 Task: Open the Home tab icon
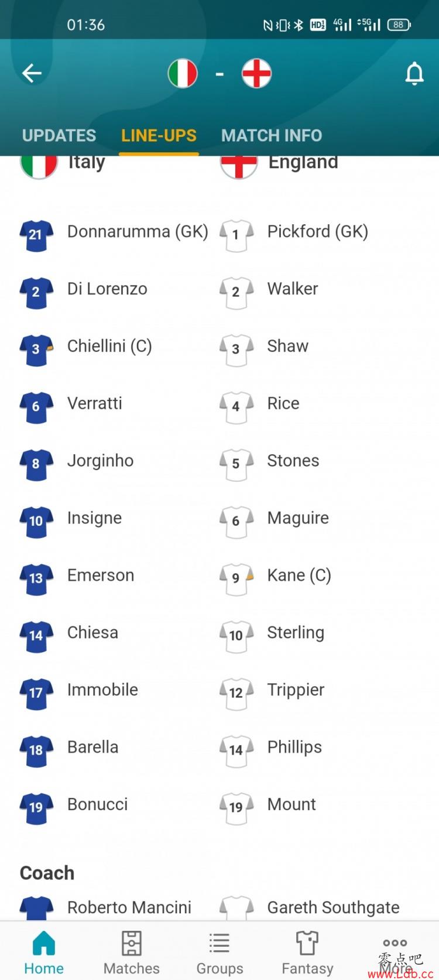pyautogui.click(x=44, y=943)
